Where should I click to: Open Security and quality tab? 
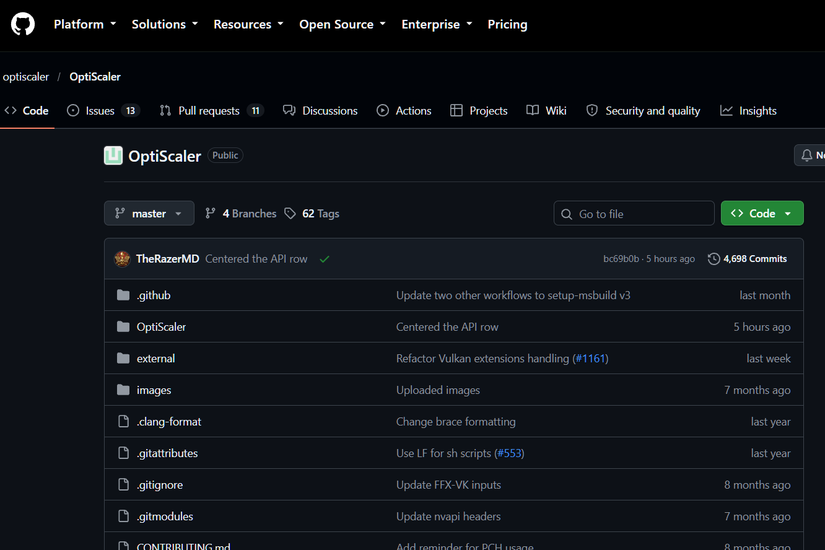click(x=643, y=111)
